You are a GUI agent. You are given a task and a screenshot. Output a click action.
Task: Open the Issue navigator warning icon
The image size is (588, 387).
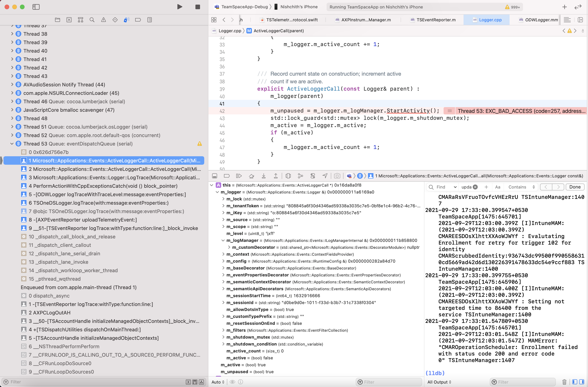point(104,20)
